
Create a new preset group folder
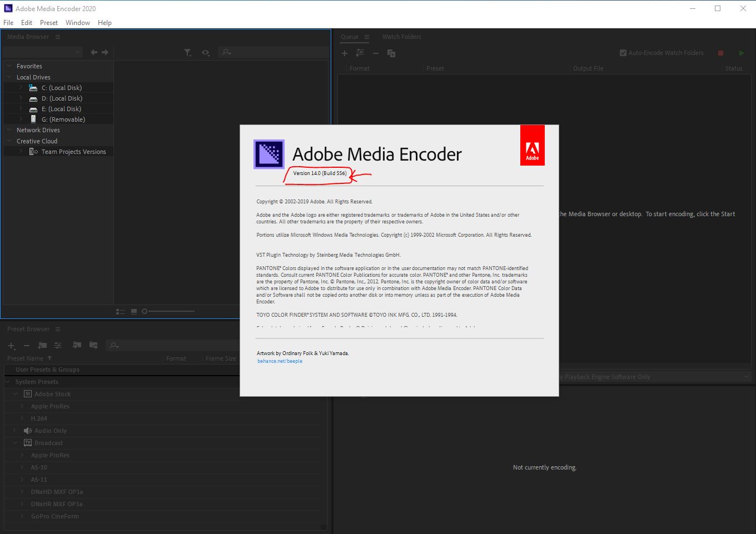(42, 346)
